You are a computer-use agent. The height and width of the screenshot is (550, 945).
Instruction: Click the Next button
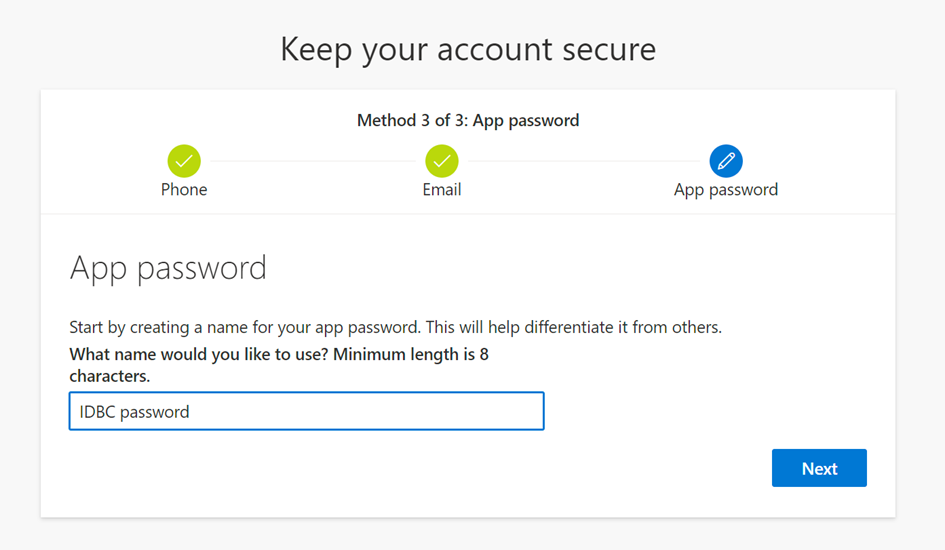click(x=819, y=468)
